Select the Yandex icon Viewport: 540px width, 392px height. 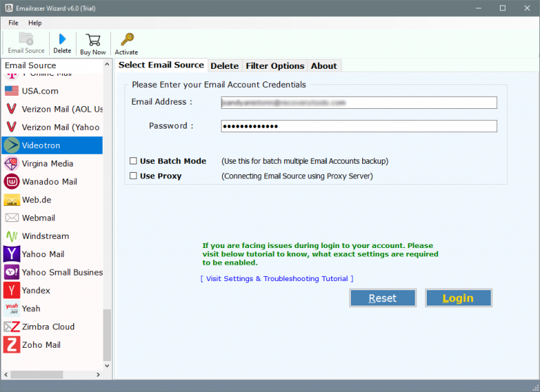[x=12, y=290]
